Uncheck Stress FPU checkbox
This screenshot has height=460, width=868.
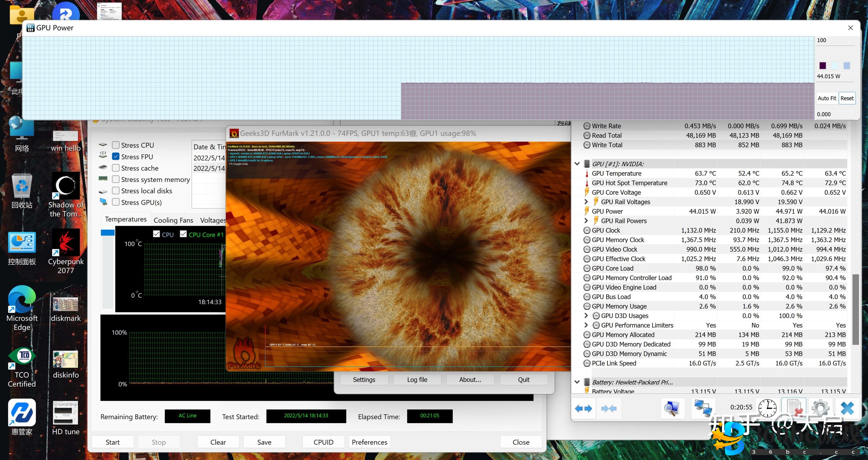tap(116, 156)
